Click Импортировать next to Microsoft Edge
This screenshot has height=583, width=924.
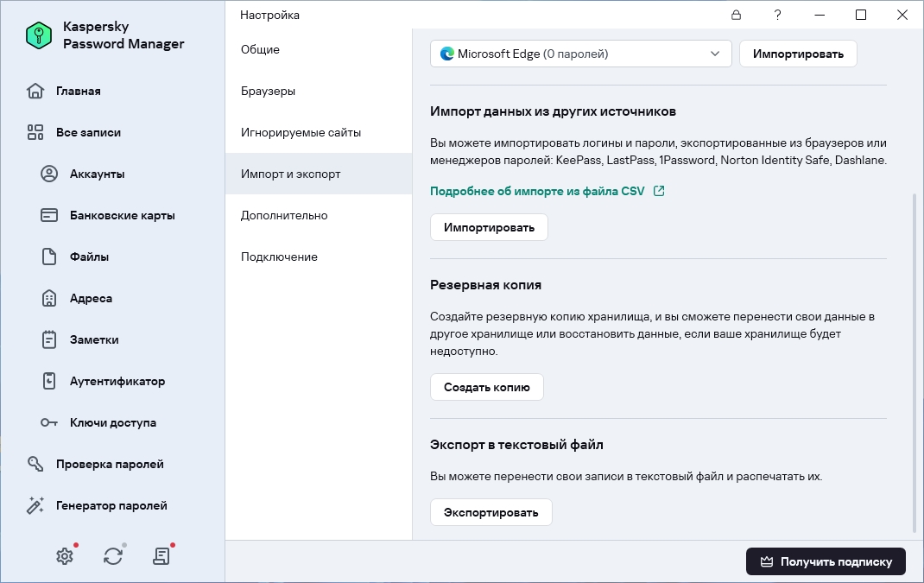798,54
